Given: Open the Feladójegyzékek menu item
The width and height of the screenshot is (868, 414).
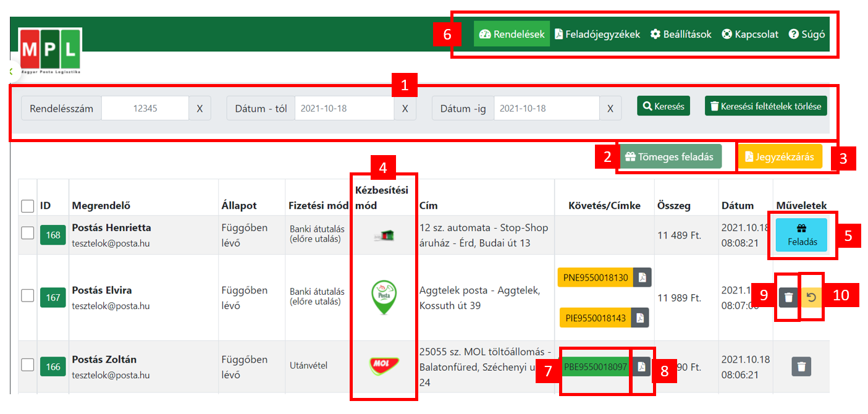Looking at the screenshot, I should point(597,34).
